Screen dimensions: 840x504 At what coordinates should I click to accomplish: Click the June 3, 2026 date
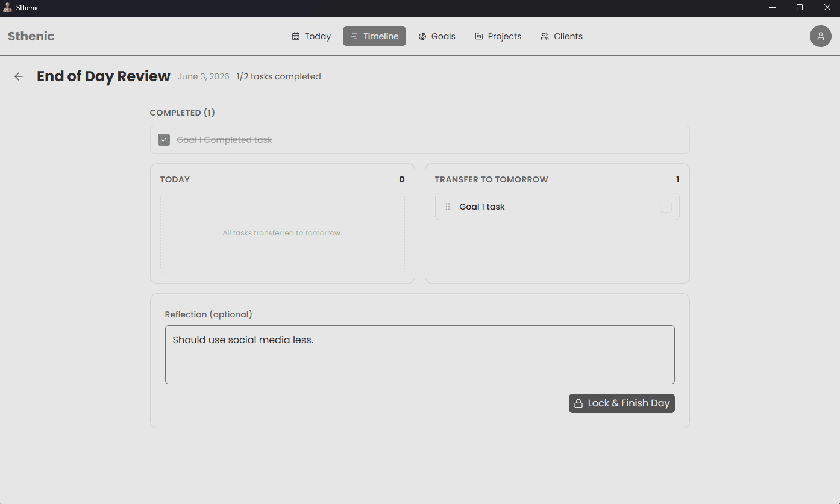click(x=204, y=76)
